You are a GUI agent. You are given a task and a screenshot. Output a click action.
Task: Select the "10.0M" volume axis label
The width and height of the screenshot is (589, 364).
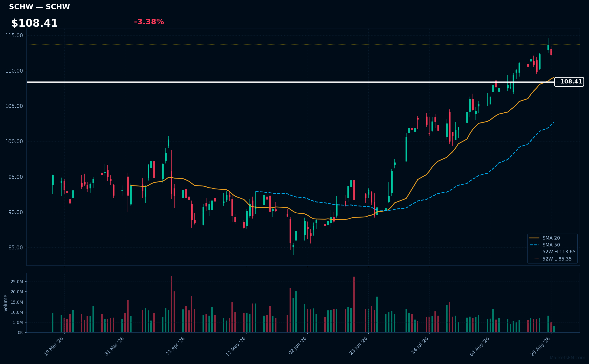[x=17, y=312]
